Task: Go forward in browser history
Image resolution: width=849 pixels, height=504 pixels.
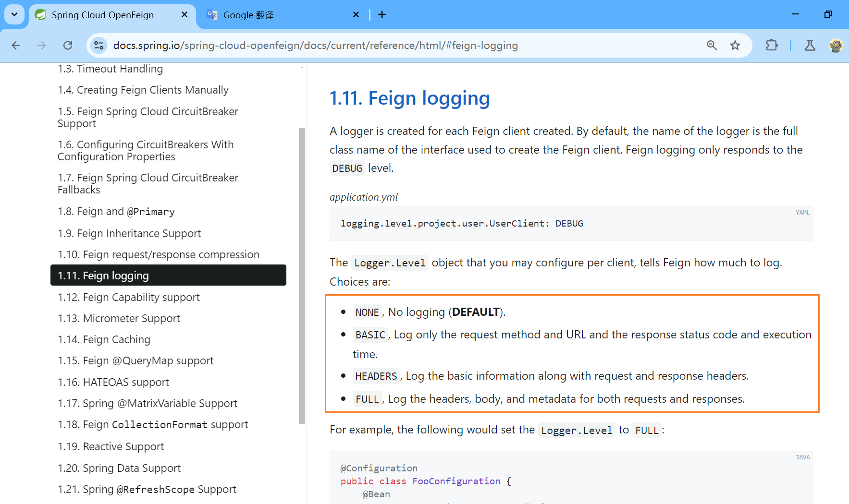Action: click(x=42, y=45)
